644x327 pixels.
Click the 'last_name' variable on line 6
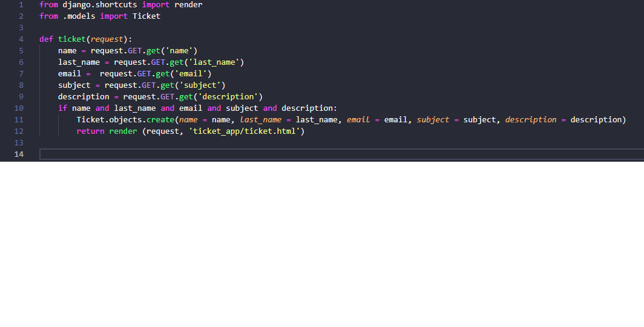79,62
